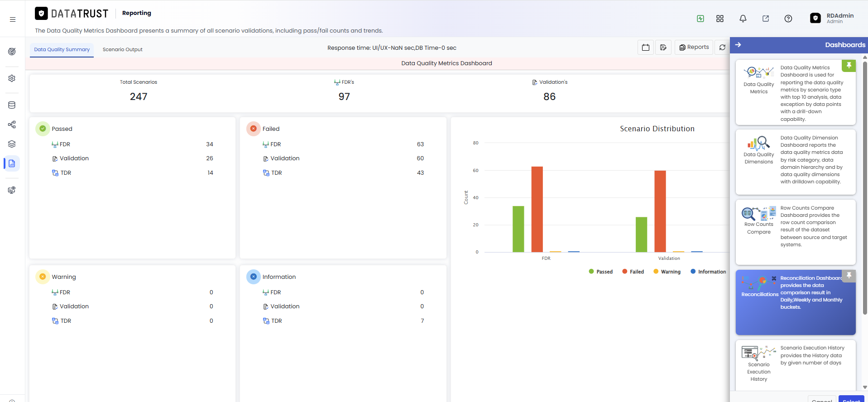Viewport: 868px width, 402px height.
Task: Toggle pin on Data Quality Metrics card
Action: click(x=849, y=66)
